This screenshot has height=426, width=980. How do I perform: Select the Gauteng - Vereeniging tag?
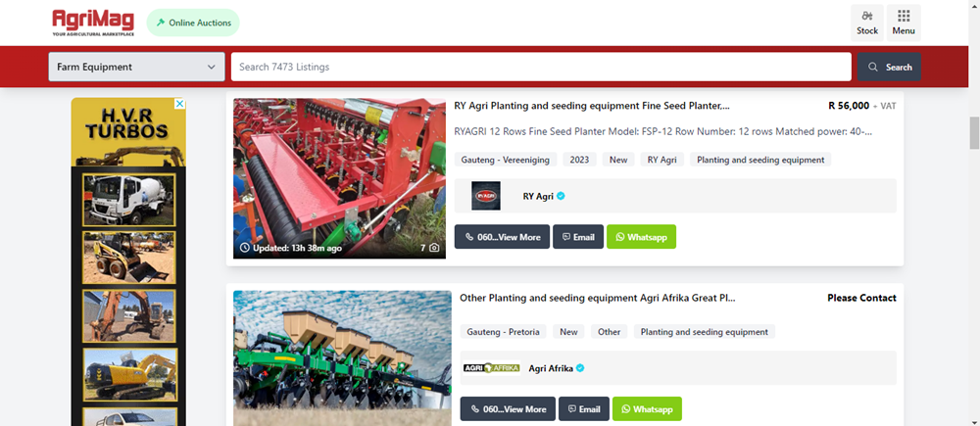tap(505, 160)
